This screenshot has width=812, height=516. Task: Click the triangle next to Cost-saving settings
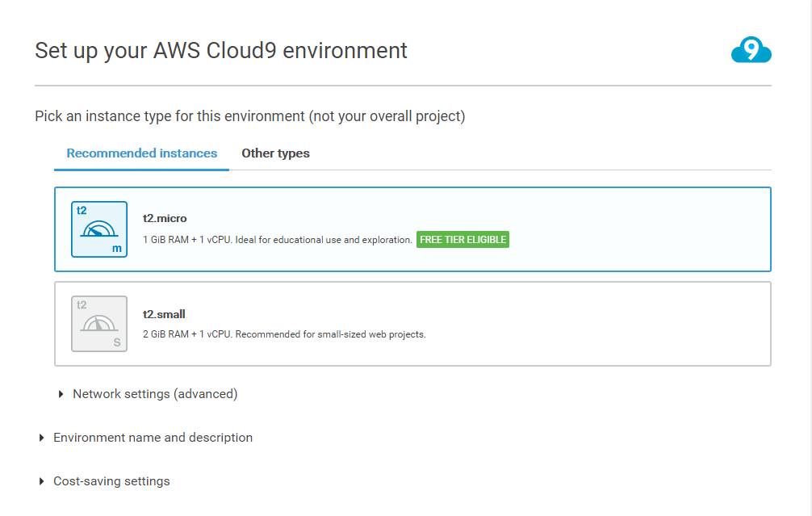(42, 481)
